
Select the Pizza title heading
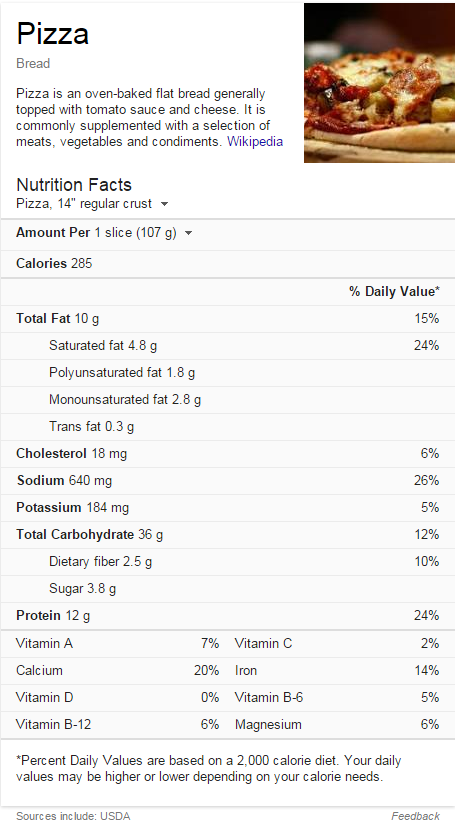coord(52,33)
